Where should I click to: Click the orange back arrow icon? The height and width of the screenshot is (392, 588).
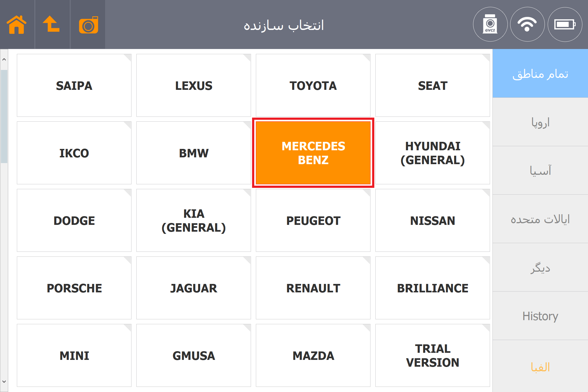[x=52, y=24]
